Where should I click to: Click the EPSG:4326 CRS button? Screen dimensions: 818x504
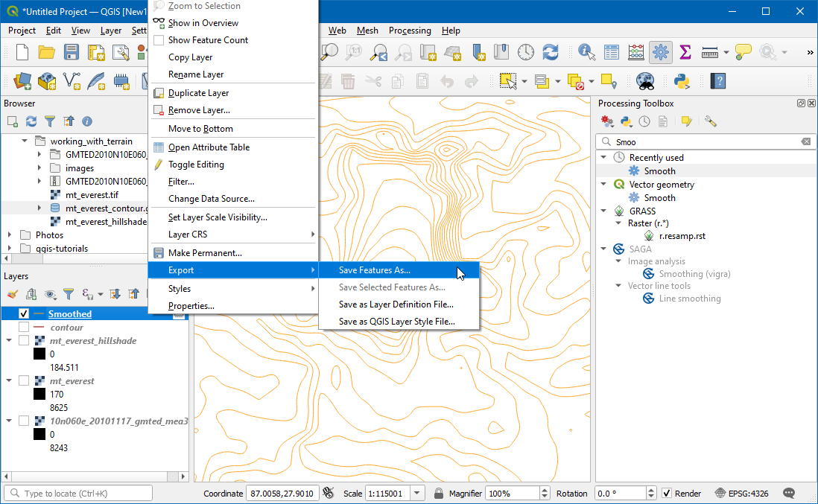[742, 494]
